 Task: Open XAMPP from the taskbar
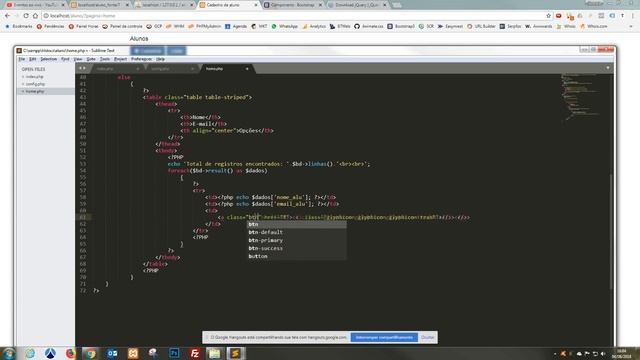pos(133,353)
